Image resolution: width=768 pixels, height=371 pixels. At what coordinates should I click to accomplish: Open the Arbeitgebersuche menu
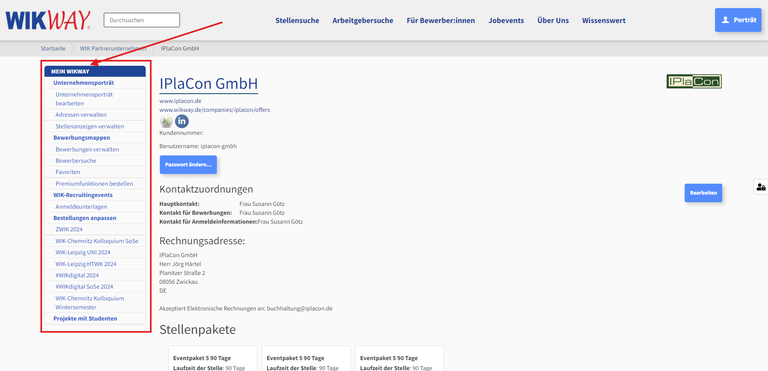pos(363,21)
